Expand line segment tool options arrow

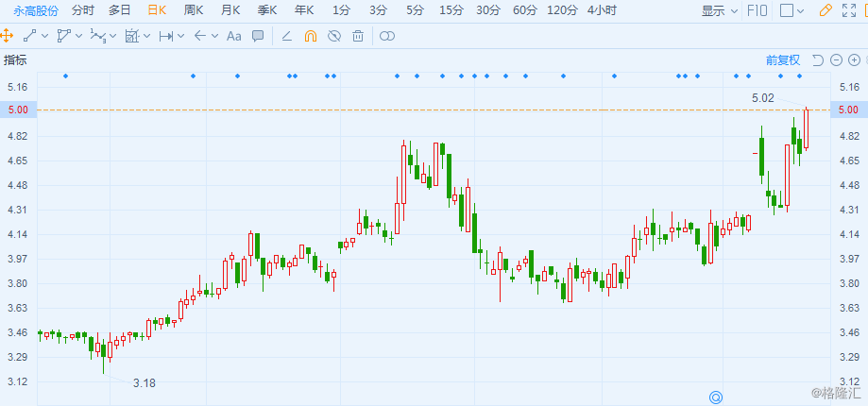click(44, 37)
